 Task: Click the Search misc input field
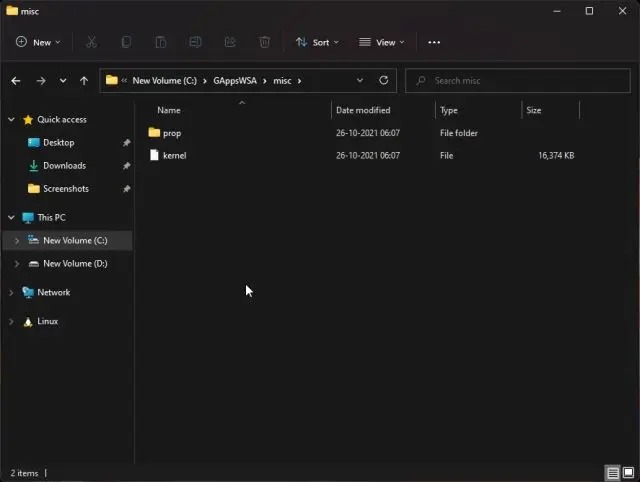(525, 80)
